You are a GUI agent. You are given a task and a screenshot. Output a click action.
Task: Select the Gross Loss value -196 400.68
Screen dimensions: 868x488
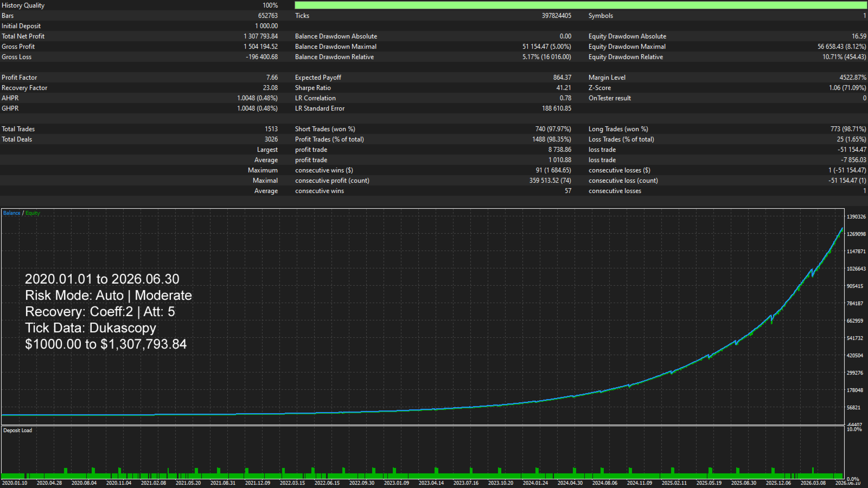(x=262, y=57)
